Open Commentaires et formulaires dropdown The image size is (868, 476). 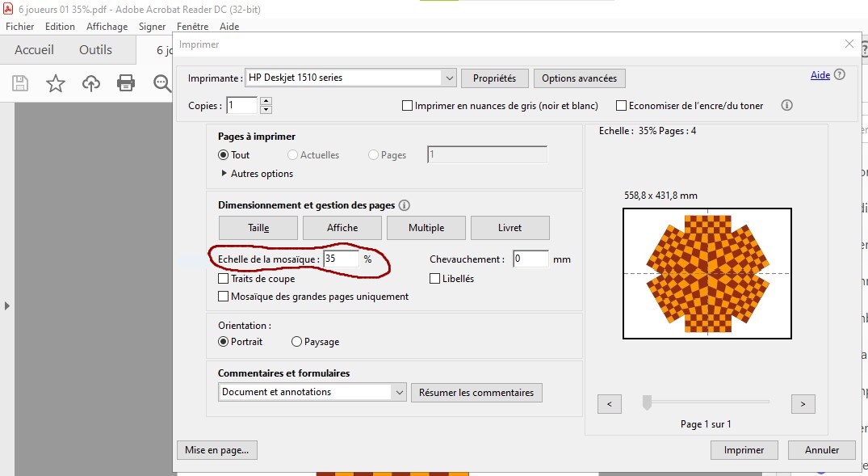pyautogui.click(x=399, y=392)
